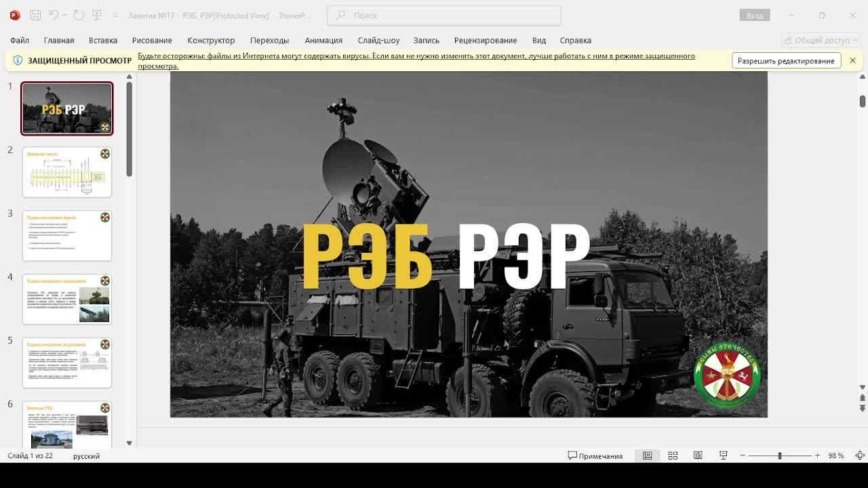Switch to Slide Sorter view
The height and width of the screenshot is (488, 868).
coord(673,455)
